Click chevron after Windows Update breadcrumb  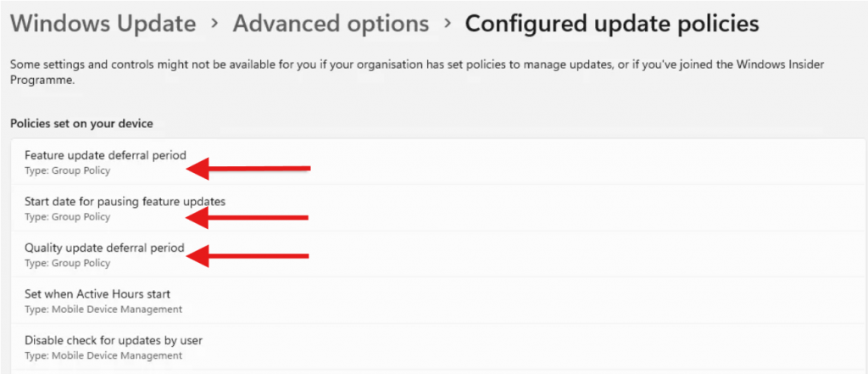[215, 24]
